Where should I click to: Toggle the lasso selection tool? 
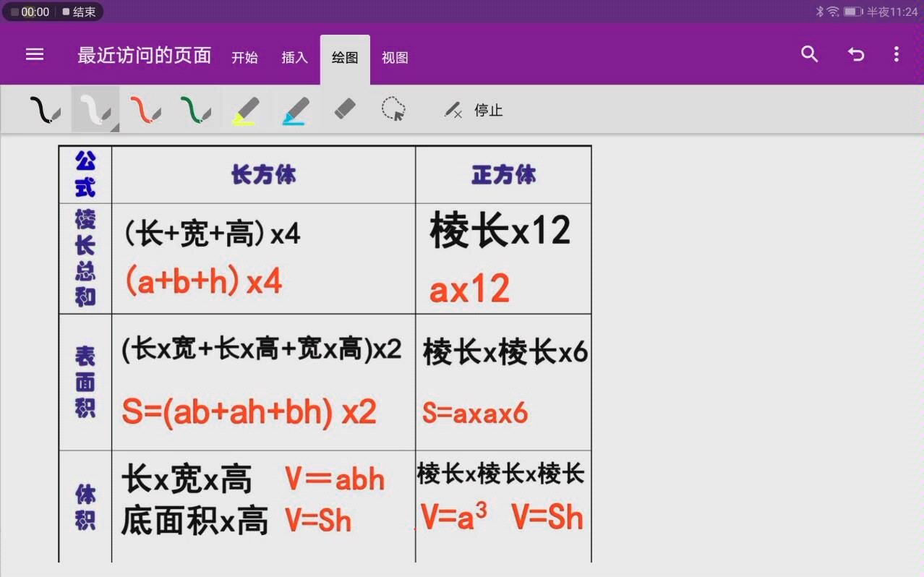click(x=393, y=108)
